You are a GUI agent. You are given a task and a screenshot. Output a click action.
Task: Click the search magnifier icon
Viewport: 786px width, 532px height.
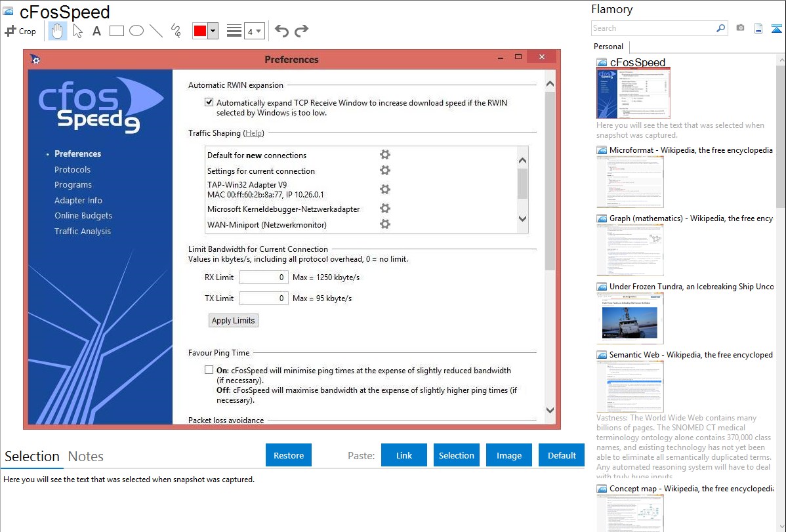(720, 28)
